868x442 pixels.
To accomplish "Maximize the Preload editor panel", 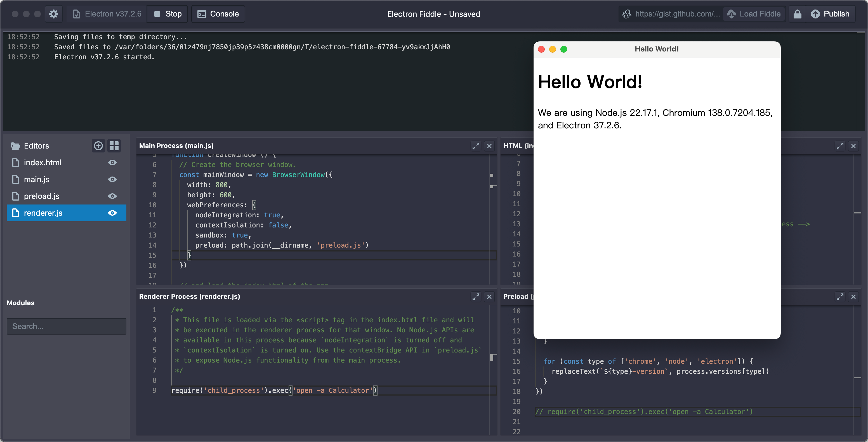I will pos(840,297).
